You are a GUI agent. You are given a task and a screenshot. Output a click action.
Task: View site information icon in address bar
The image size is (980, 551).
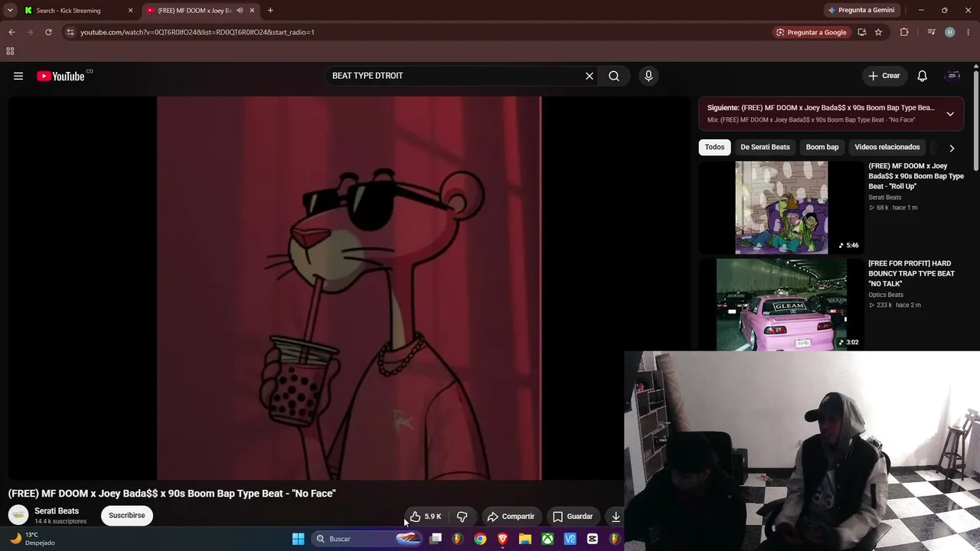(70, 32)
